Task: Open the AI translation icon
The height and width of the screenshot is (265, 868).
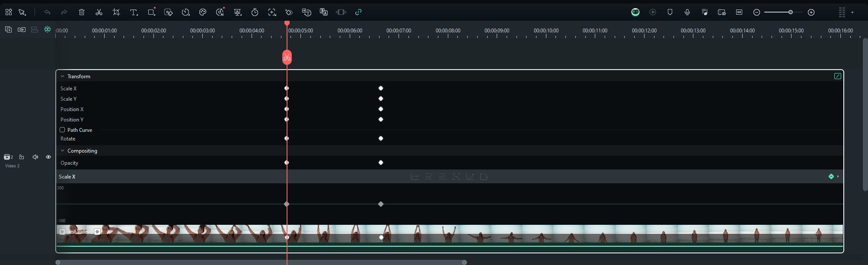Action: coord(324,12)
